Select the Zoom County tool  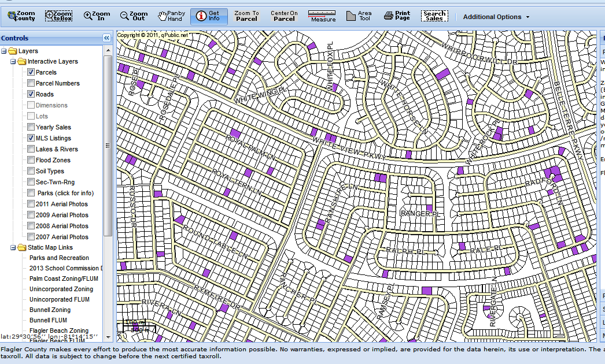click(x=21, y=14)
